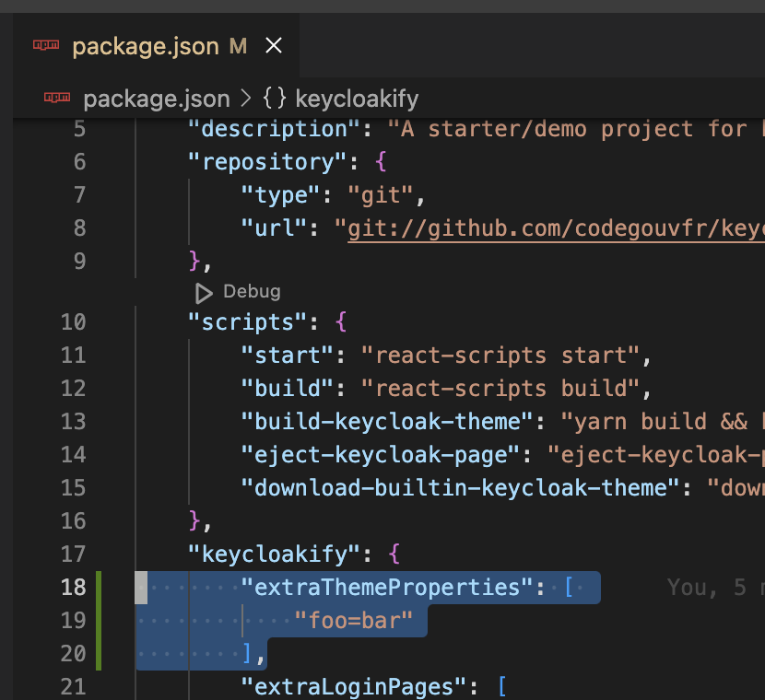Click the build-keycloak-theme script entry
Screen dimensions: 765x700
coord(384,421)
